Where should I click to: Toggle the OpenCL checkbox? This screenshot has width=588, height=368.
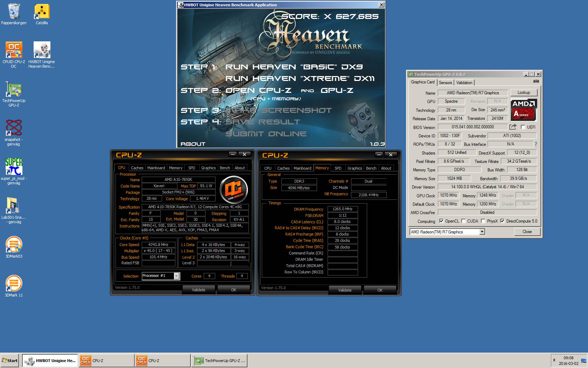tap(441, 221)
